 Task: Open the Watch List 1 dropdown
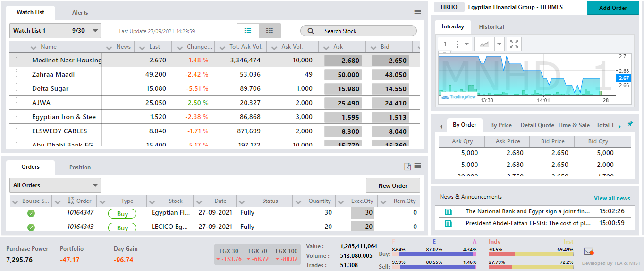click(55, 31)
